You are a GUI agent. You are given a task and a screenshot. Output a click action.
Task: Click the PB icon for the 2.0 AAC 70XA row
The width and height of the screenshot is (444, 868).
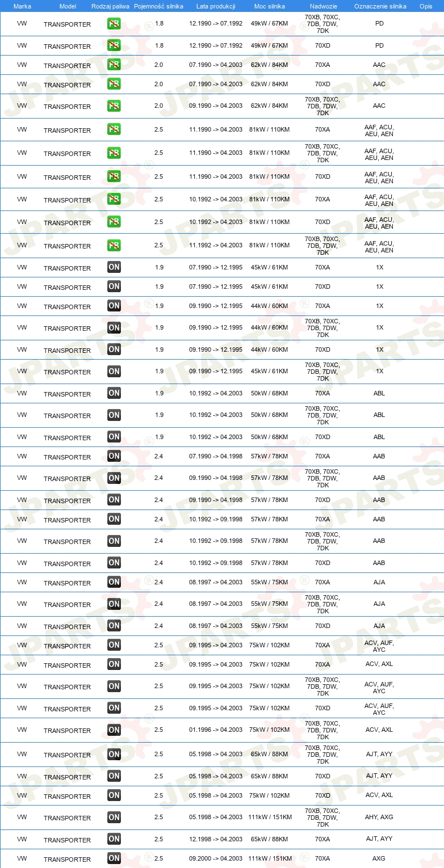coord(114,65)
